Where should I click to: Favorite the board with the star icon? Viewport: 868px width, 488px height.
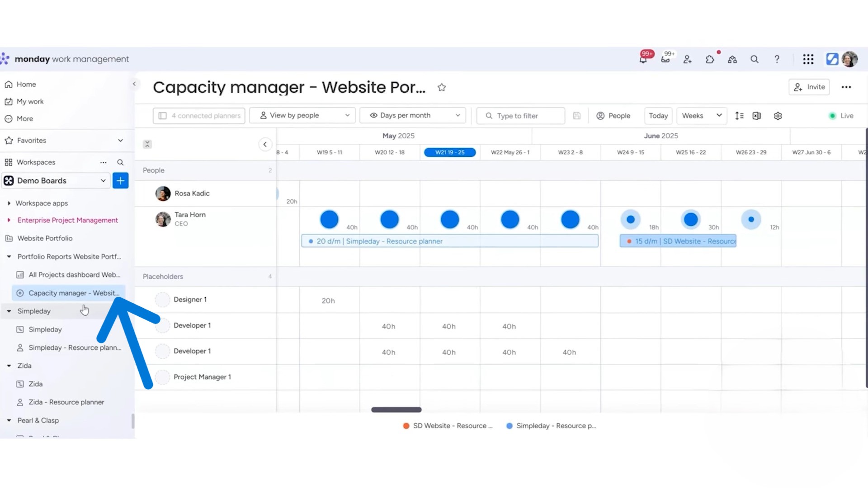(x=442, y=88)
